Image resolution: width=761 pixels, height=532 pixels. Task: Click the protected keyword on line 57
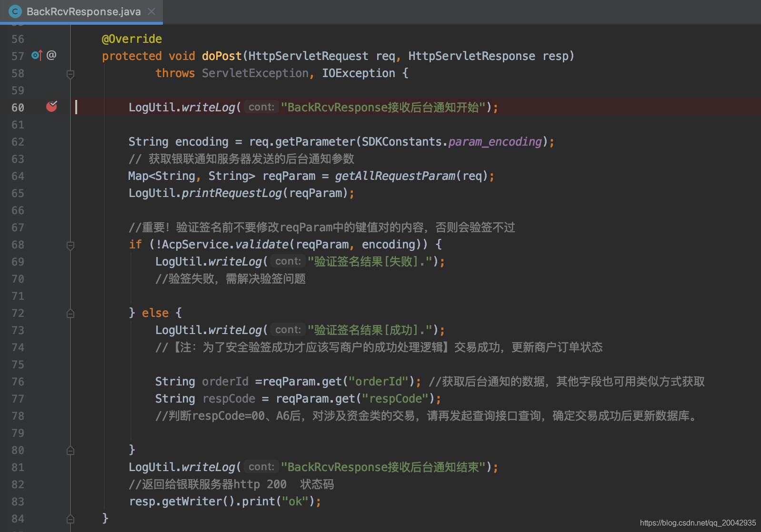[132, 56]
